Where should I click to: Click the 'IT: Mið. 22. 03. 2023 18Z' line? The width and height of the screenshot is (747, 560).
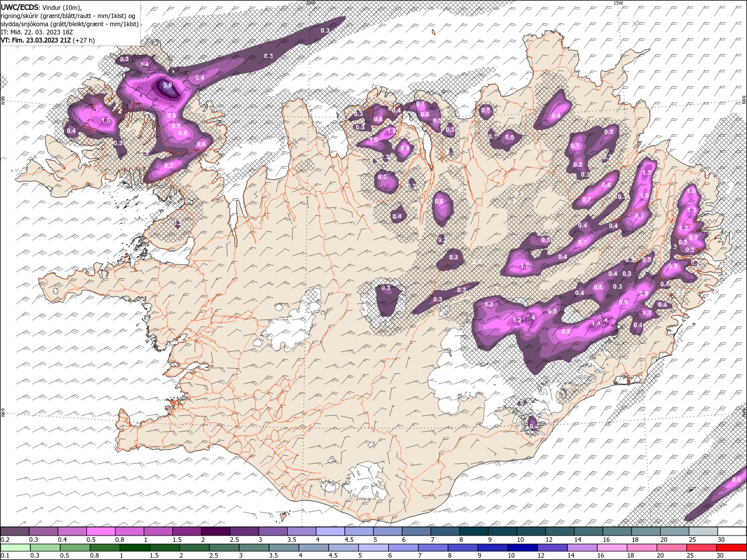[x=37, y=32]
